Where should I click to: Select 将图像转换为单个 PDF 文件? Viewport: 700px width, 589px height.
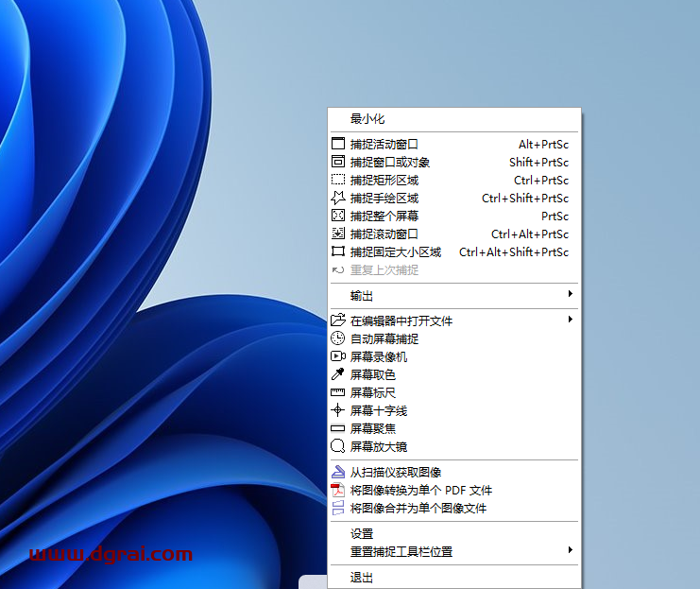pos(454,491)
